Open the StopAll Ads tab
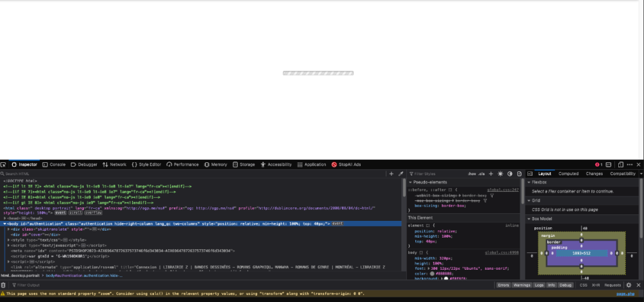This screenshot has width=644, height=302. 346,164
